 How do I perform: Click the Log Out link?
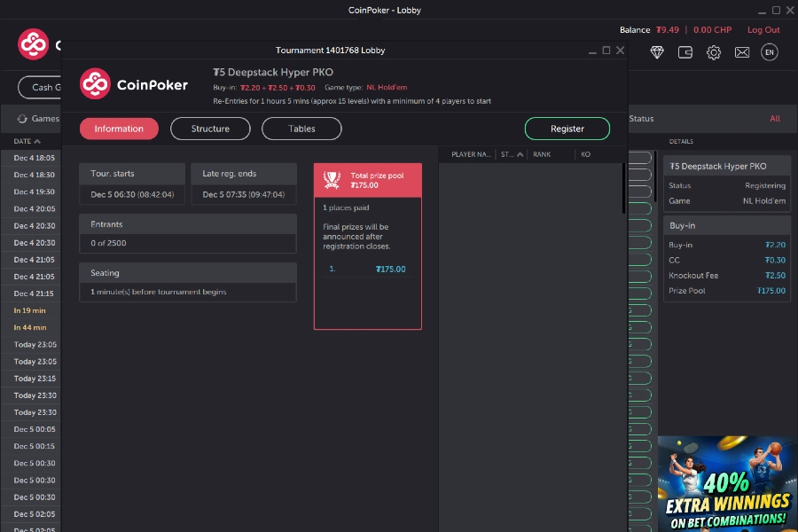763,29
